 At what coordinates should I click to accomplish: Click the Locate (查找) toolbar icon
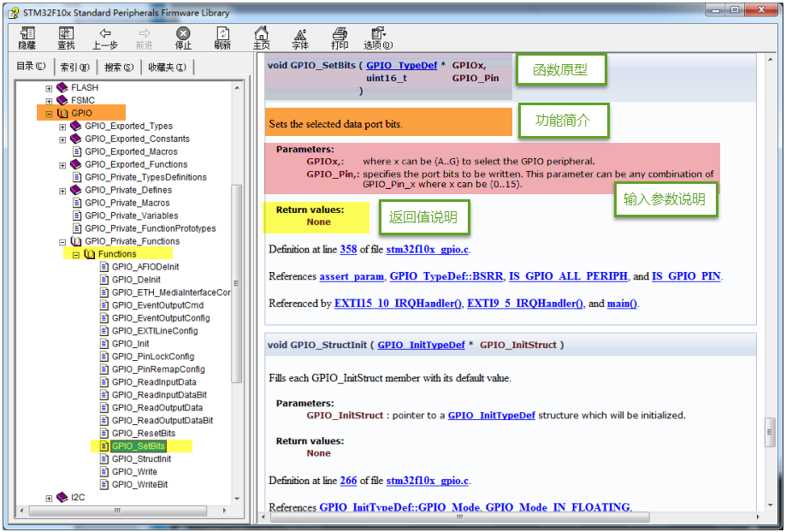[x=66, y=38]
